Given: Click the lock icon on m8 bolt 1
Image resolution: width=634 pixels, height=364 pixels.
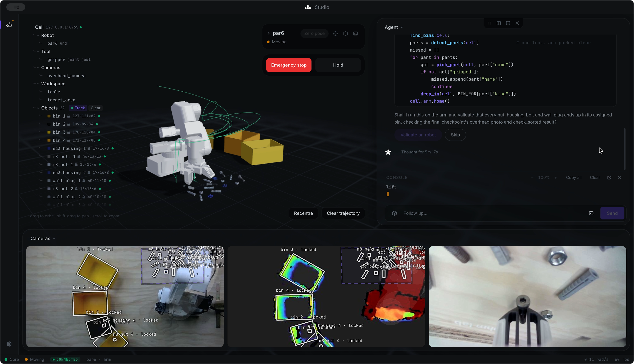Looking at the screenshot, I should (79, 156).
